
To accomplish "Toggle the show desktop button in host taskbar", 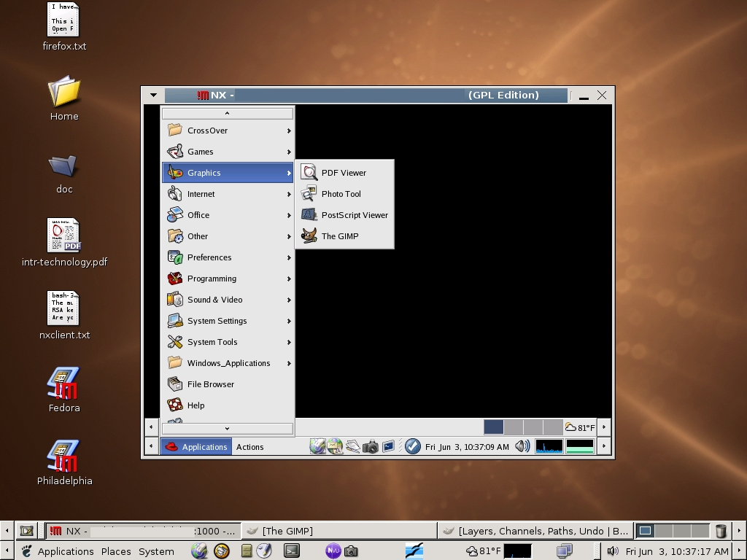I will [26, 531].
